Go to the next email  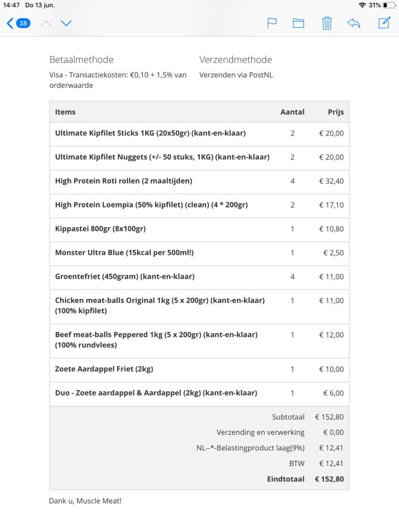coord(66,23)
